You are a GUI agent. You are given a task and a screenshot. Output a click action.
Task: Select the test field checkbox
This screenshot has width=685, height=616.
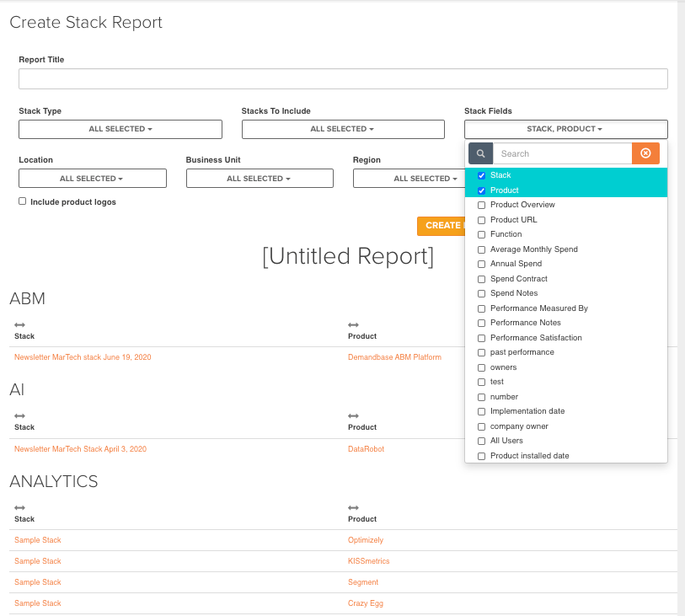coord(481,383)
